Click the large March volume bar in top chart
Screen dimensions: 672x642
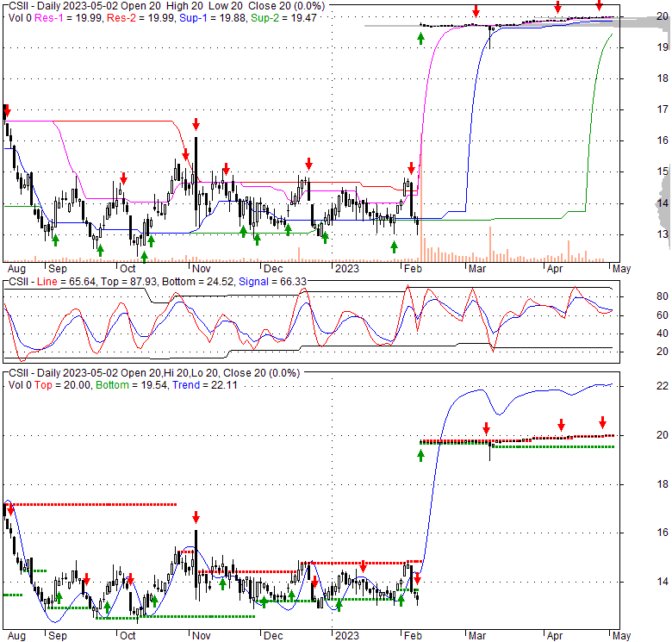pyautogui.click(x=490, y=244)
